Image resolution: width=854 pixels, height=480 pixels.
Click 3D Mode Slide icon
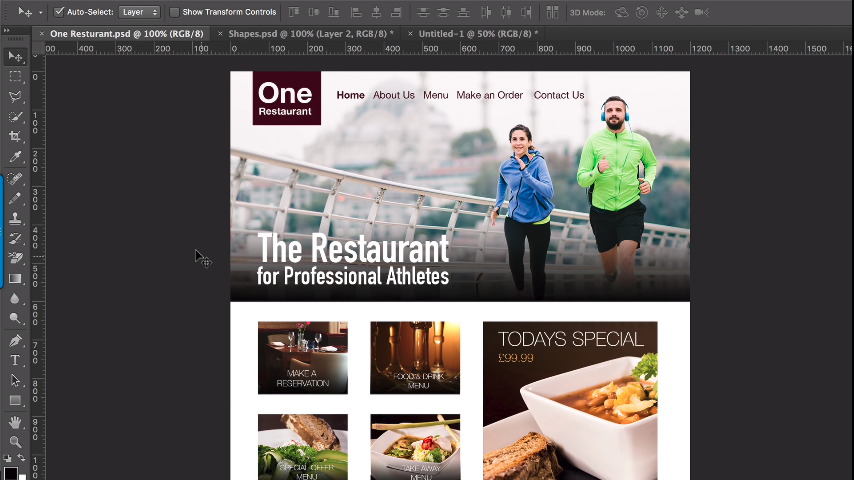[x=681, y=12]
